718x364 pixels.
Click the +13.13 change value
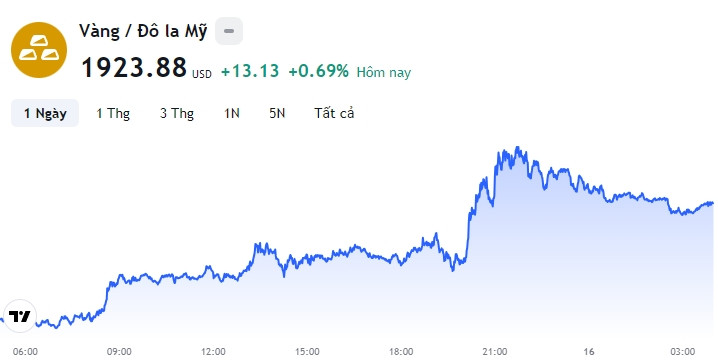250,71
